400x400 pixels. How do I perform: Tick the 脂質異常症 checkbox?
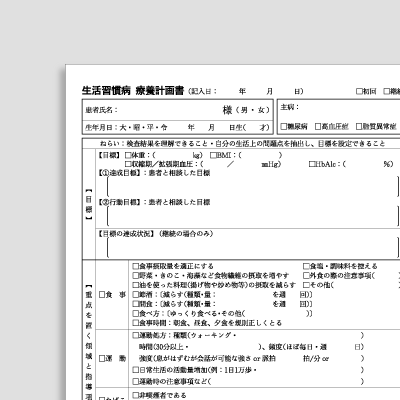click(x=359, y=126)
